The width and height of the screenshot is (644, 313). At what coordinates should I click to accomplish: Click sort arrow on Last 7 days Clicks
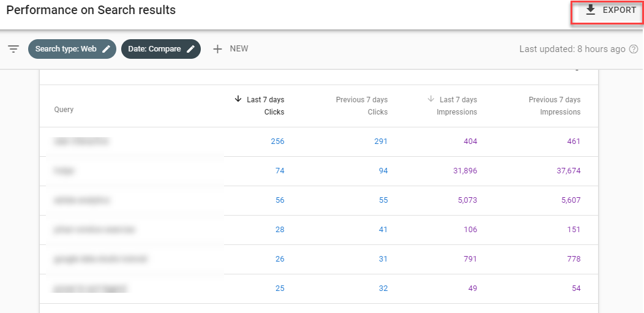238,99
